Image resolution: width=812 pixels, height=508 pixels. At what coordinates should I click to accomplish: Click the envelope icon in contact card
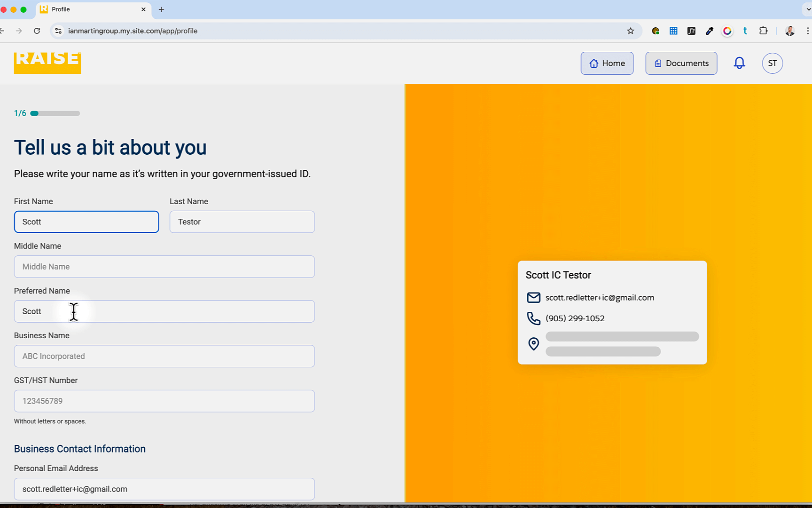[x=533, y=298]
